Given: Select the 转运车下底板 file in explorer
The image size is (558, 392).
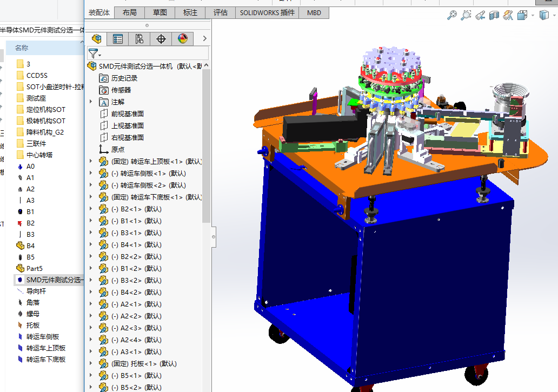Looking at the screenshot, I should [x=46, y=359].
